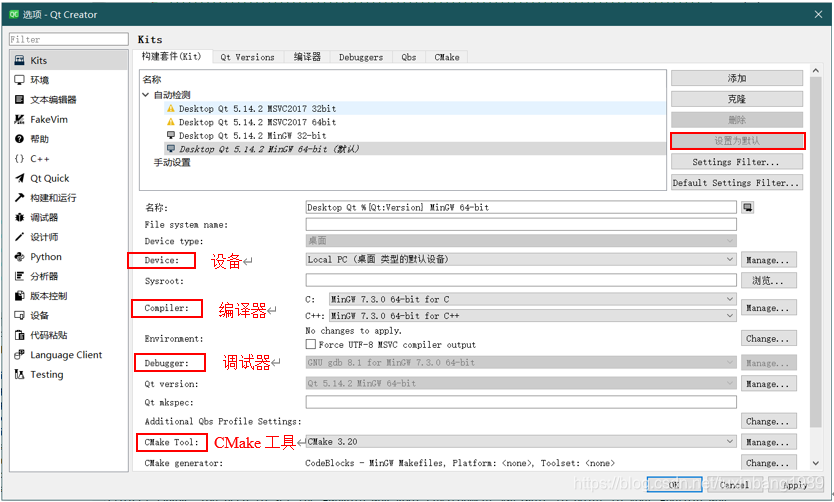The image size is (834, 502).
Task: Click the Cancel button
Action: (x=735, y=484)
